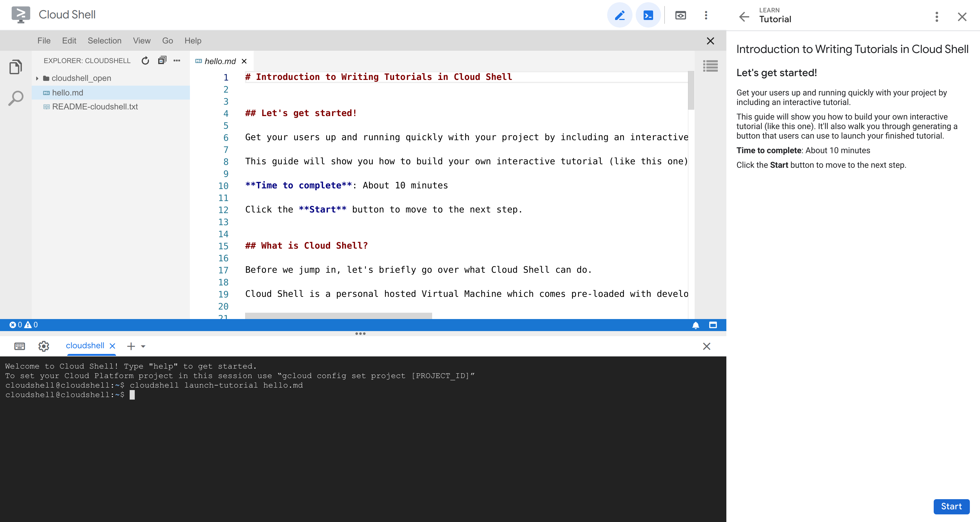Click the explorer files icon in sidebar
Viewport: 980px width, 522px height.
[16, 67]
